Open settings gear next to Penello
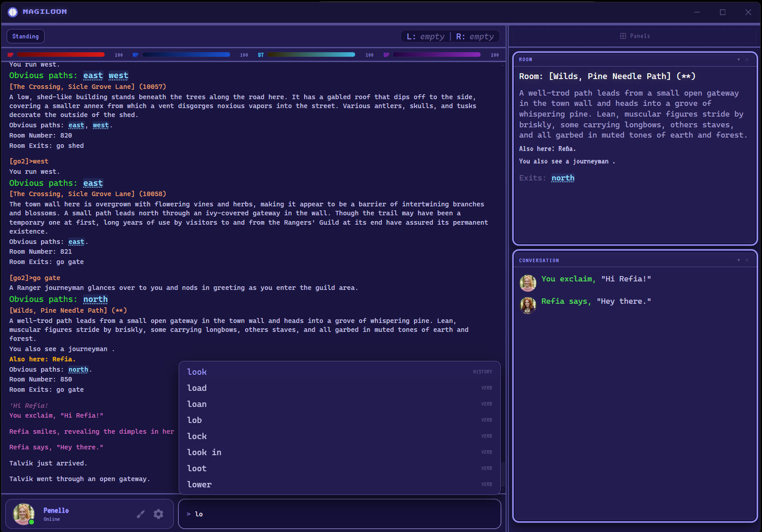The width and height of the screenshot is (762, 532). tap(159, 514)
